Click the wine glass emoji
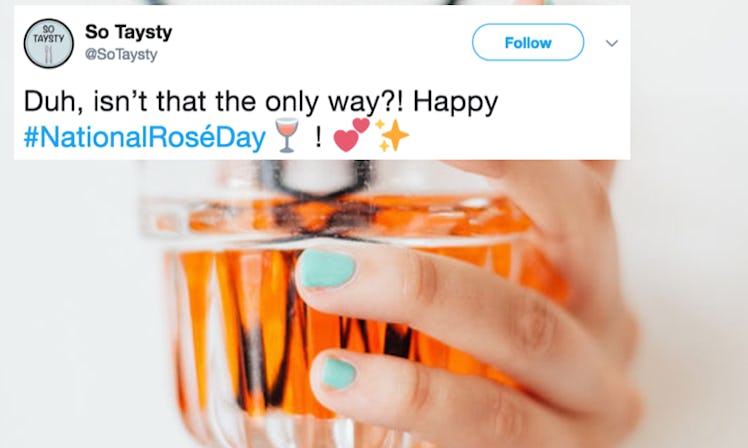748x448 pixels. (286, 136)
